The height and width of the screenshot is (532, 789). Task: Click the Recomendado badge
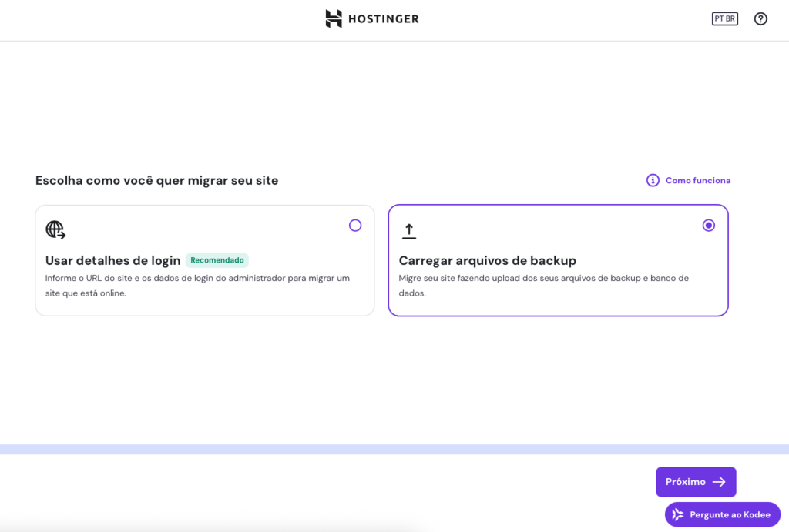pos(217,259)
